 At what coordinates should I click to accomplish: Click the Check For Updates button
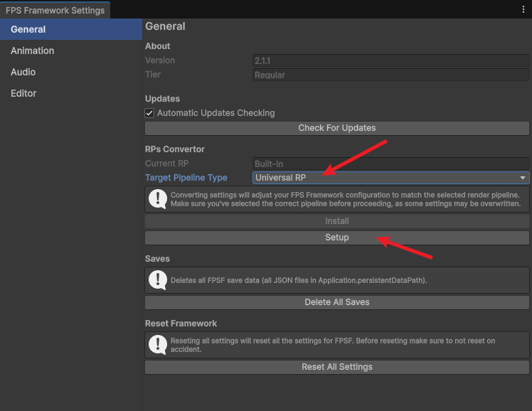[337, 128]
